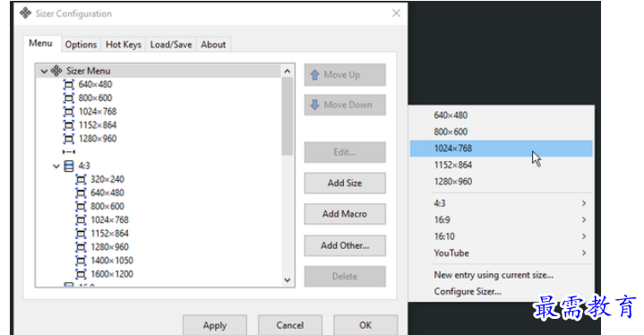The image size is (644, 335).
Task: Click the 4:3 submenu group icon
Action: [69, 166]
